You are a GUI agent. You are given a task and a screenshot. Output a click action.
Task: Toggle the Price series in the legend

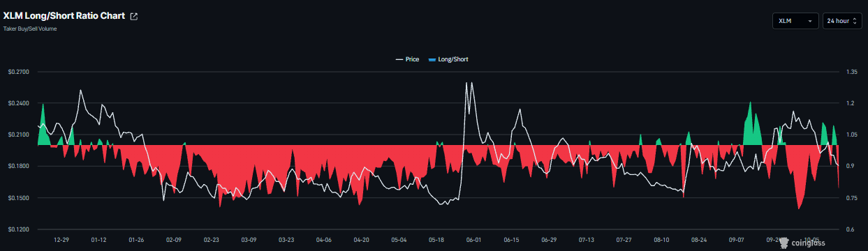point(407,59)
